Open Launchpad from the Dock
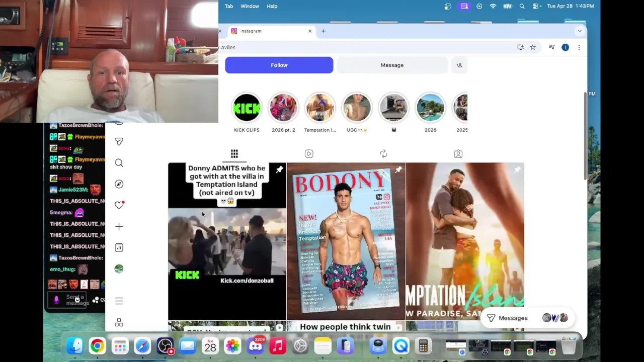Viewport: 644px width, 362px height. click(120, 346)
